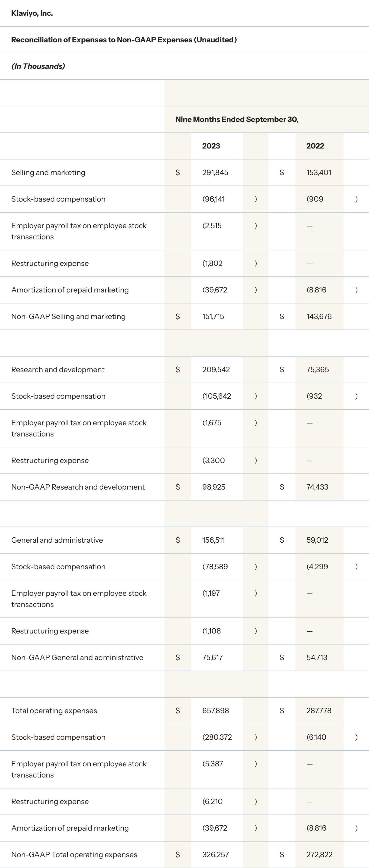Click the 'Non-GAAP Selling and marketing' label
369x868 pixels.
pos(68,316)
